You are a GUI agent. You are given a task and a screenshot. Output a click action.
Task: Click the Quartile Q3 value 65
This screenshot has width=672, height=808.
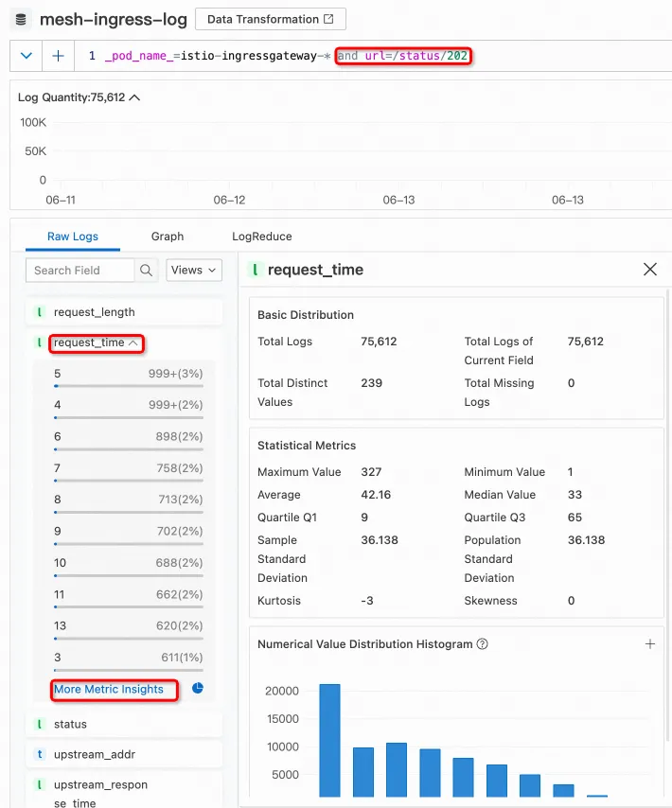[x=575, y=518]
